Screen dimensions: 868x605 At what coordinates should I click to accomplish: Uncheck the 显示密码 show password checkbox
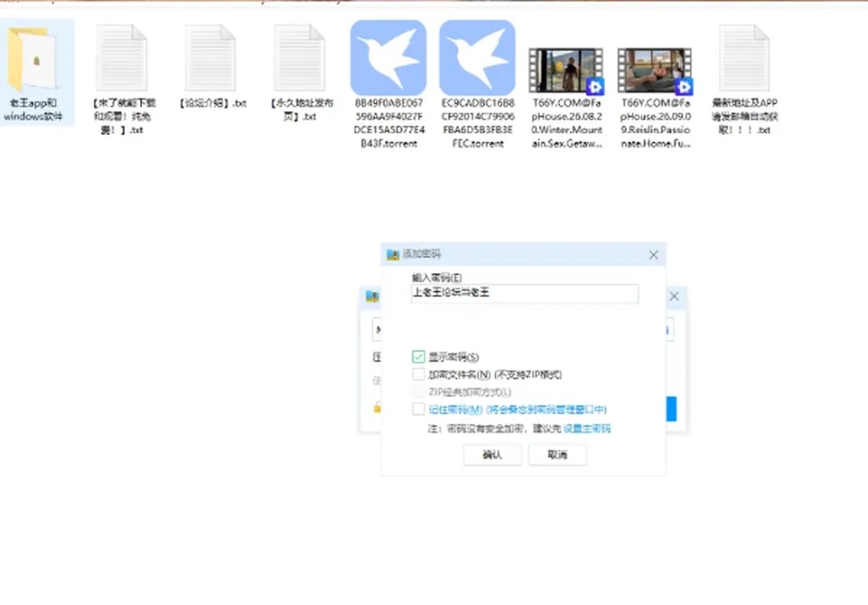[419, 356]
